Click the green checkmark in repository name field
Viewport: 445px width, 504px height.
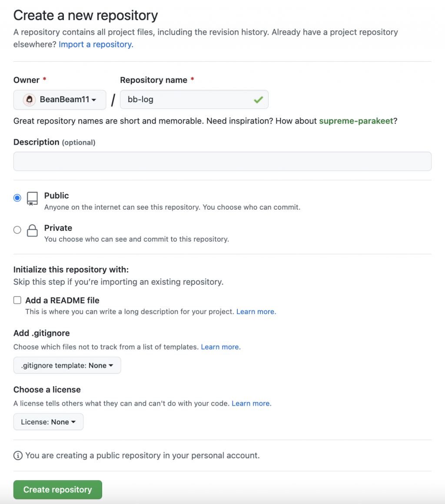(259, 100)
